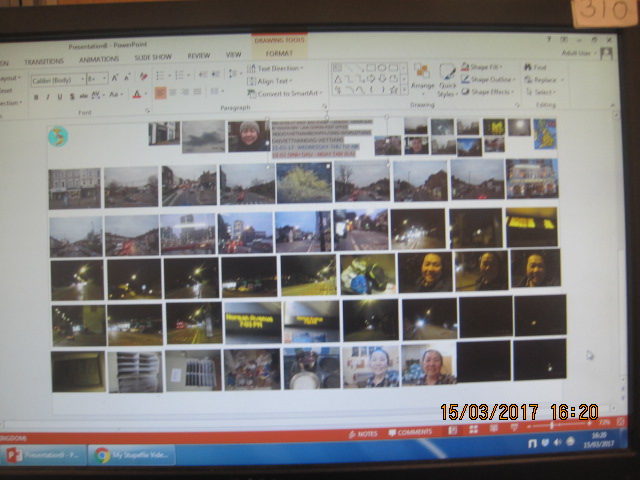Start Slide Show from status bar icon
Image resolution: width=640 pixels, height=480 pixels.
pos(514,427)
